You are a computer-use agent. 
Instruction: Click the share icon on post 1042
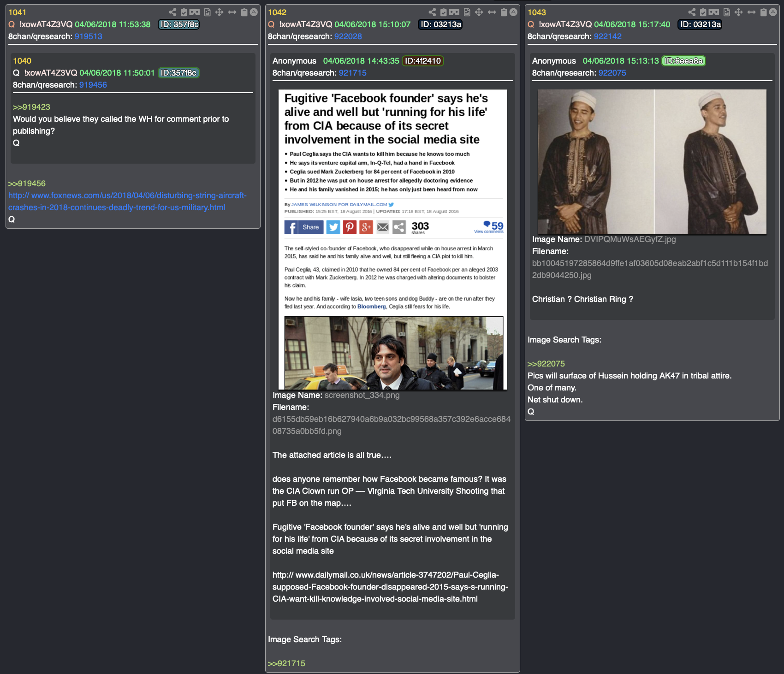pyautogui.click(x=432, y=12)
